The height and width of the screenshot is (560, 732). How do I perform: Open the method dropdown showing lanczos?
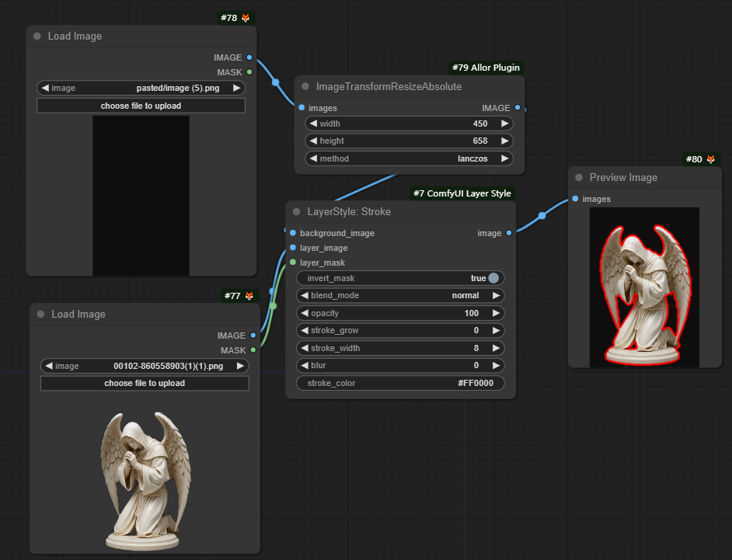tap(410, 158)
